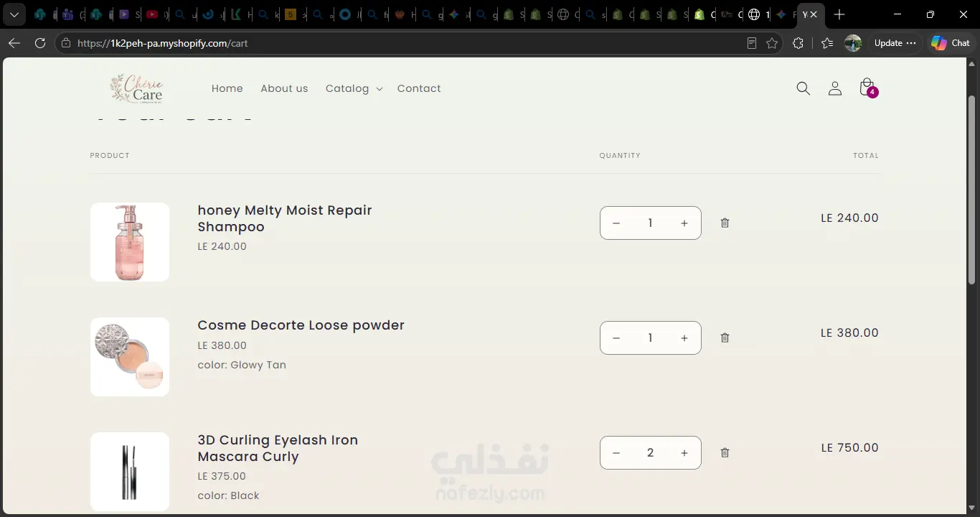
Task: Open browser extensions puzzle icon
Action: pos(798,43)
